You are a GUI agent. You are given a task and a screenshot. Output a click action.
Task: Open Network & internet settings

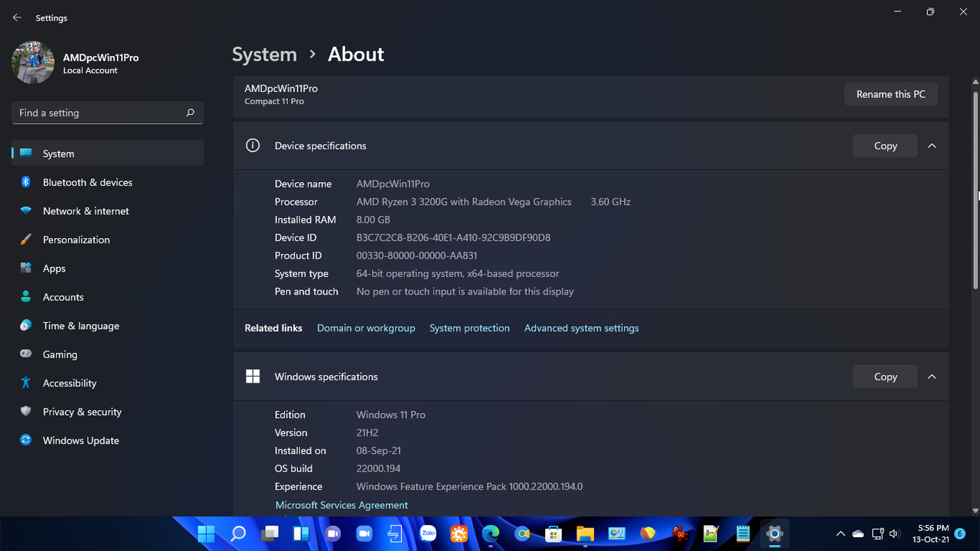pyautogui.click(x=107, y=210)
